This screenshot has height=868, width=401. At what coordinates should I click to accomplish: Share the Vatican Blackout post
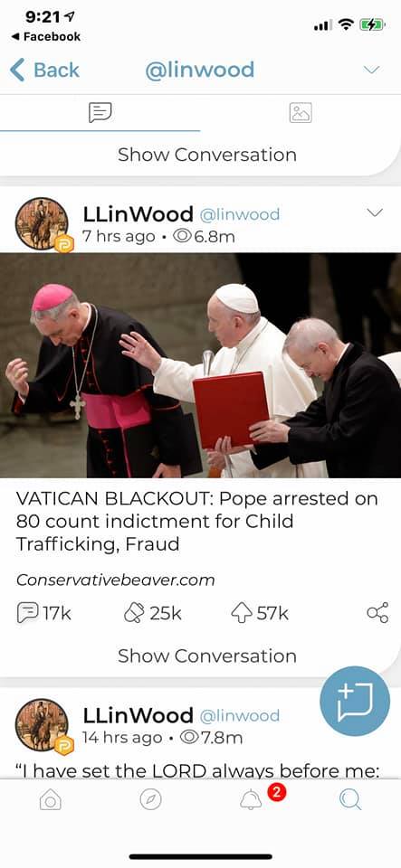(x=377, y=613)
